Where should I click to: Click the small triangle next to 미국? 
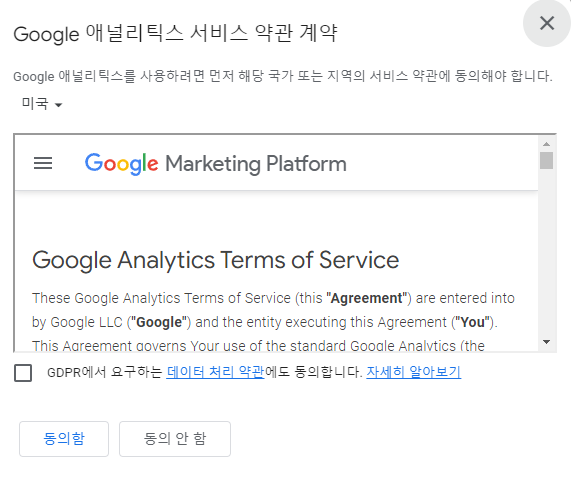coord(58,105)
